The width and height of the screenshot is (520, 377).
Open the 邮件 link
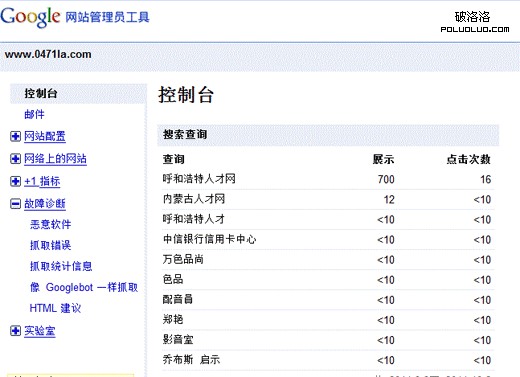pos(34,114)
